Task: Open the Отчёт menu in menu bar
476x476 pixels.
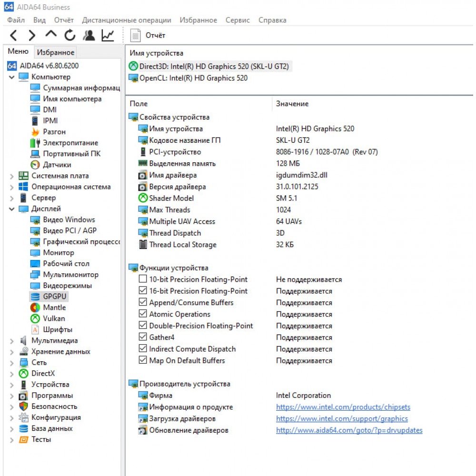Action: 64,20
